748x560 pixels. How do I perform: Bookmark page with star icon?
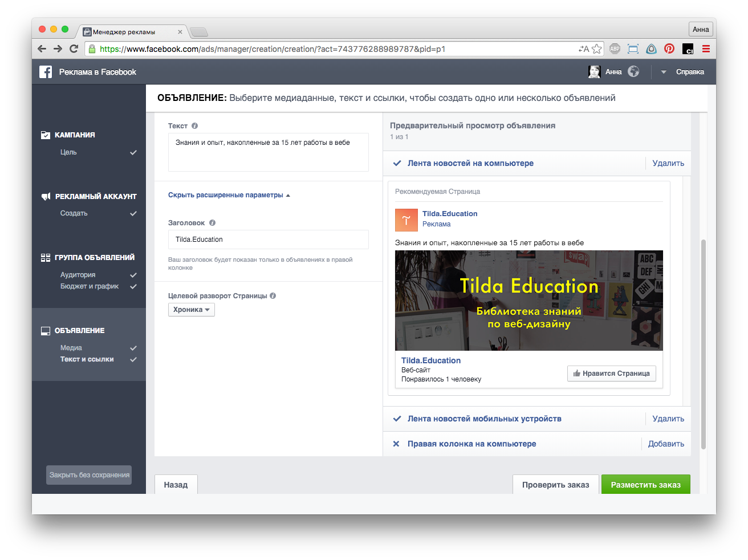click(x=596, y=49)
